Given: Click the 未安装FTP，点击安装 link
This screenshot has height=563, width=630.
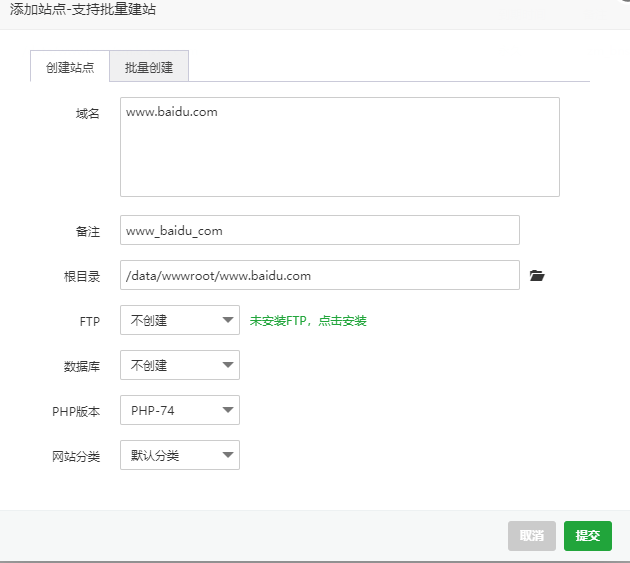Looking at the screenshot, I should tap(308, 321).
